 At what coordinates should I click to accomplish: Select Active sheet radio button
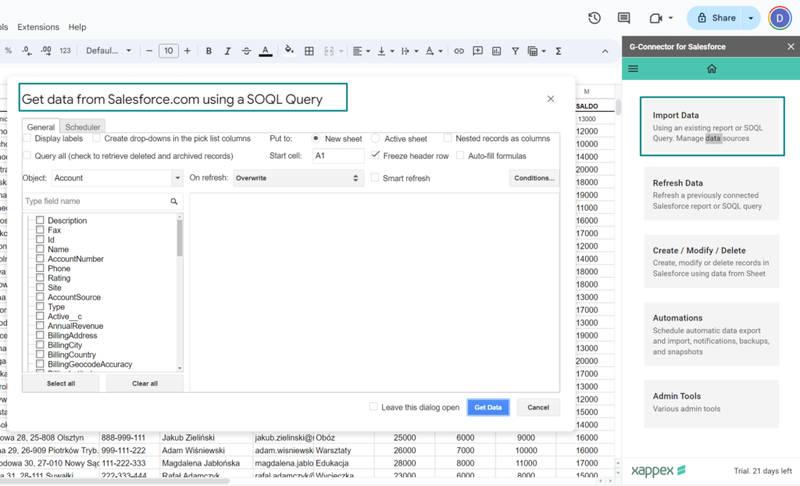click(376, 138)
